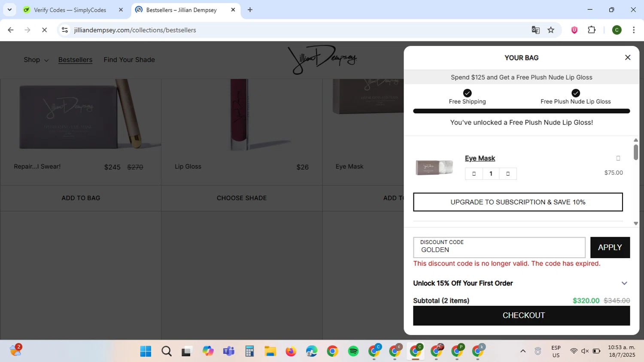Viewport: 644px width, 362px height.
Task: Open the tab search dropdown
Action: [9, 10]
